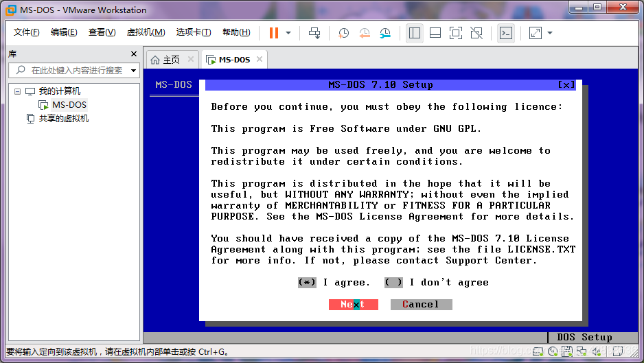Pause the virtual machine

point(273,33)
